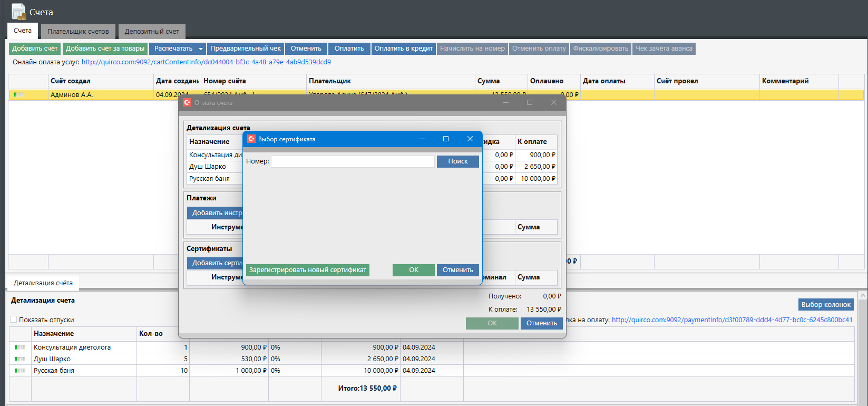Click status icon beside Русская баня row
Image resolution: width=868 pixels, height=406 pixels.
click(20, 371)
